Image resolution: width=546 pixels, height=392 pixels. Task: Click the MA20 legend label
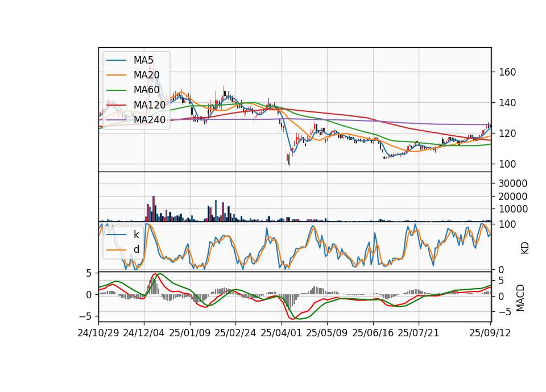click(146, 75)
